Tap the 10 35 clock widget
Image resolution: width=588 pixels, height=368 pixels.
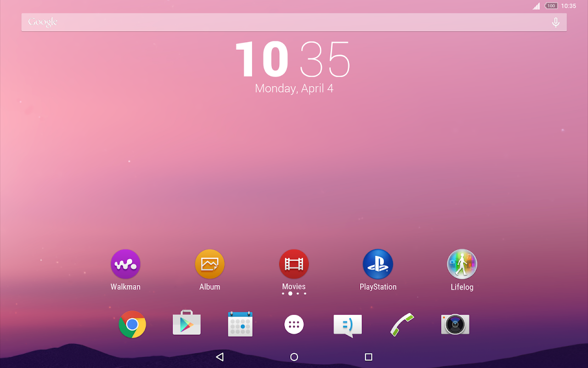(293, 59)
